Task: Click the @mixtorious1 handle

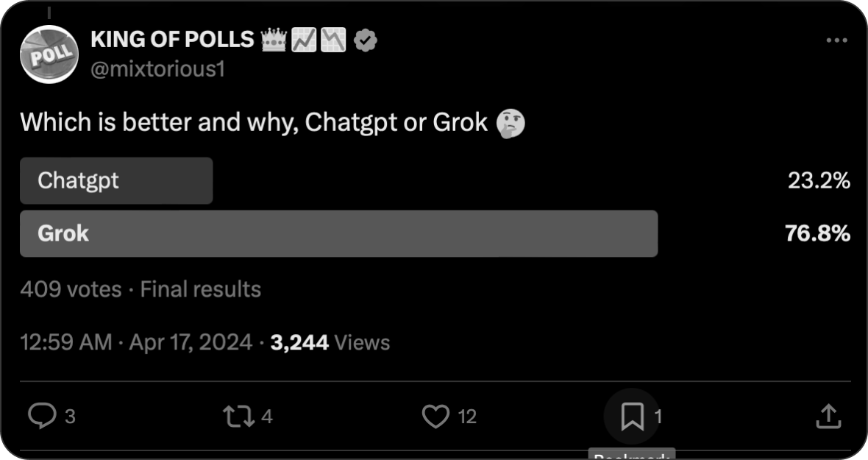Action: [x=157, y=70]
